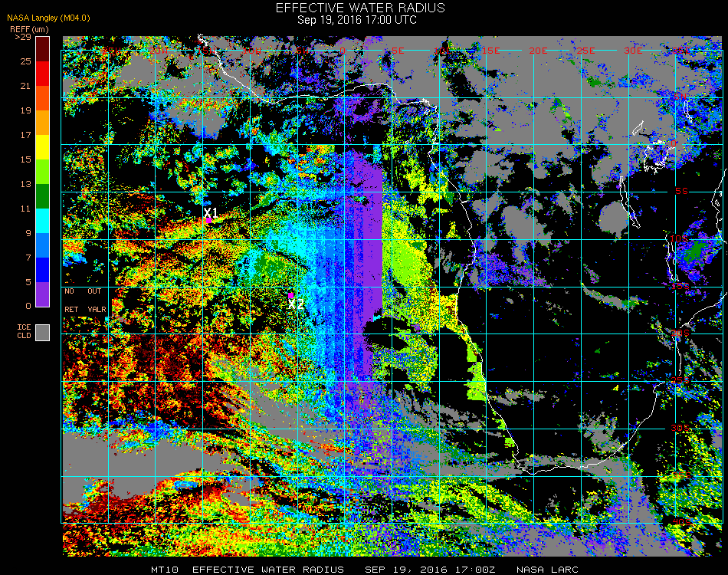
Task: Click the 'OUT' label on the map
Action: pyautogui.click(x=94, y=291)
